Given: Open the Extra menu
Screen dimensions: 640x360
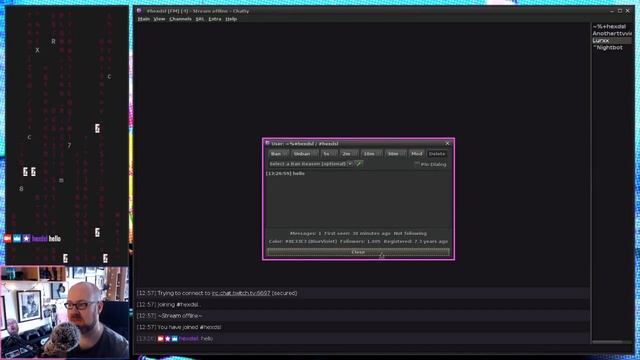Looking at the screenshot, I should [x=215, y=19].
